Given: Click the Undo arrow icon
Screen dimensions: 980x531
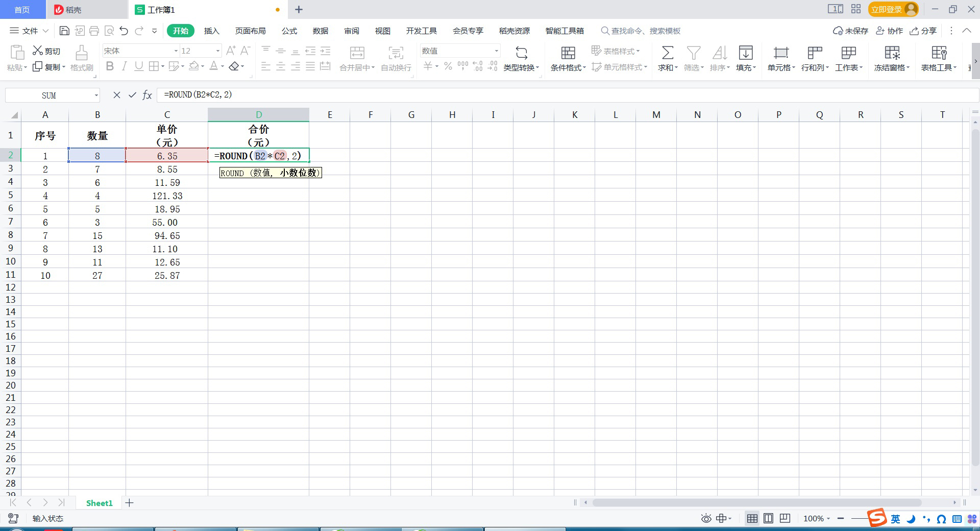Looking at the screenshot, I should [x=124, y=31].
